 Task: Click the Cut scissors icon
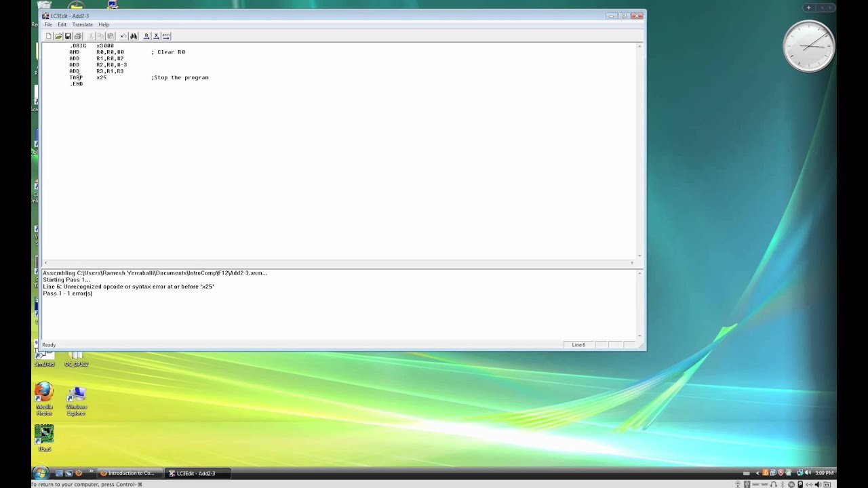click(91, 36)
